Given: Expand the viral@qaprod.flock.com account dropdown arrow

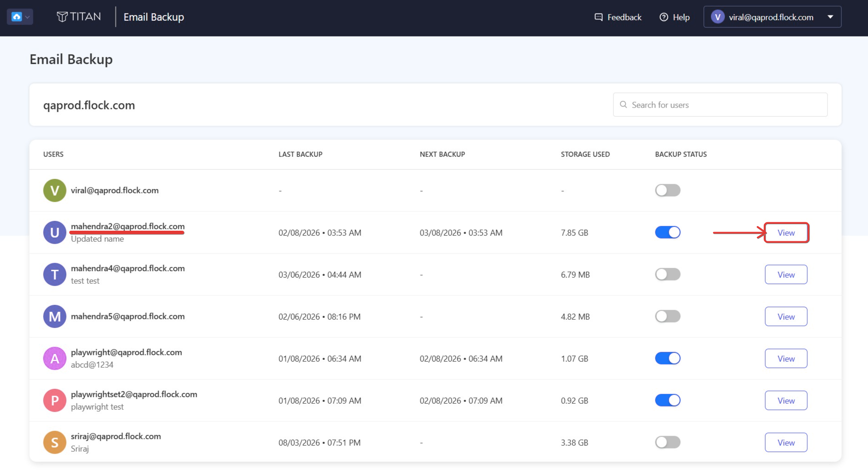Looking at the screenshot, I should pos(830,17).
